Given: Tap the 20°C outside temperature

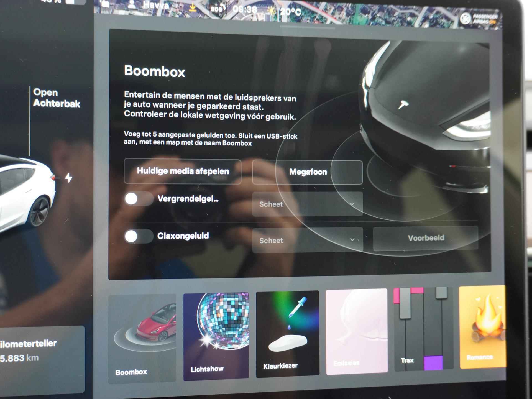Looking at the screenshot, I should (x=290, y=12).
